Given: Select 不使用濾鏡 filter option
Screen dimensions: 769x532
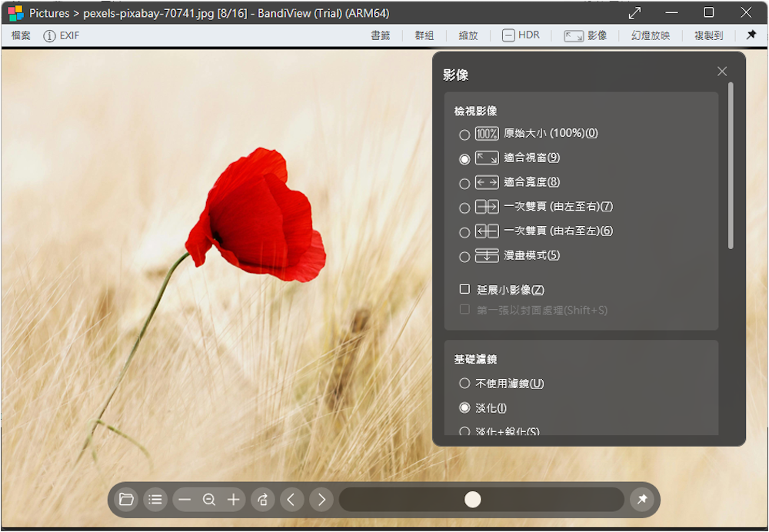Looking at the screenshot, I should [464, 384].
